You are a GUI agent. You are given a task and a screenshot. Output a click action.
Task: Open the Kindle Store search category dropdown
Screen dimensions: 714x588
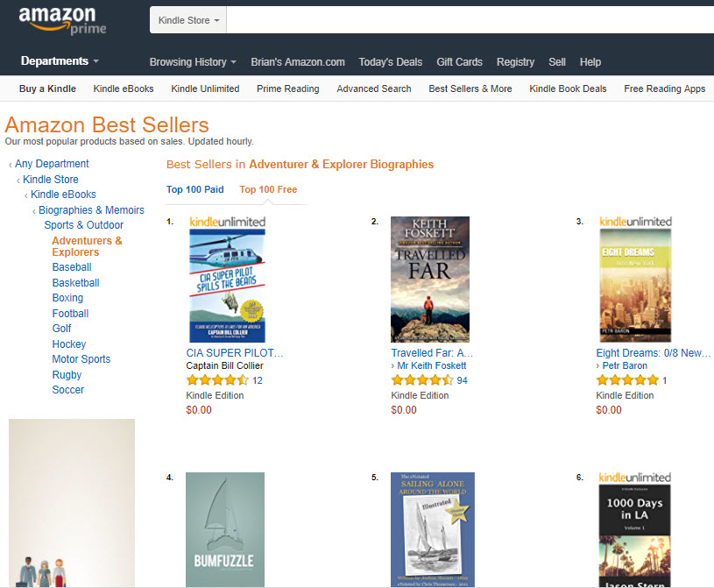pos(188,20)
